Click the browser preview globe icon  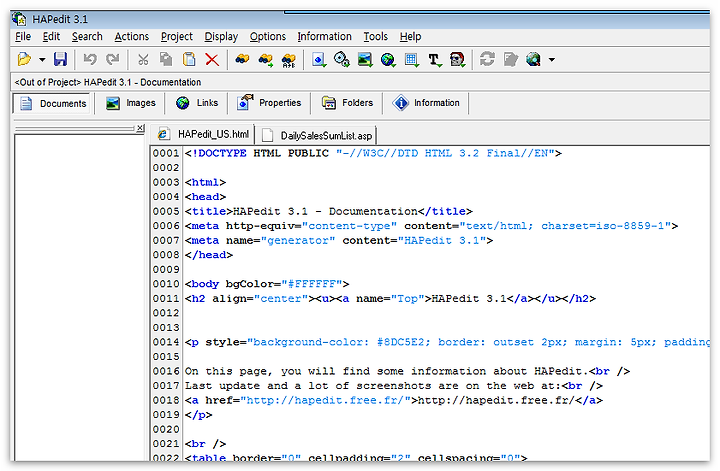534,59
